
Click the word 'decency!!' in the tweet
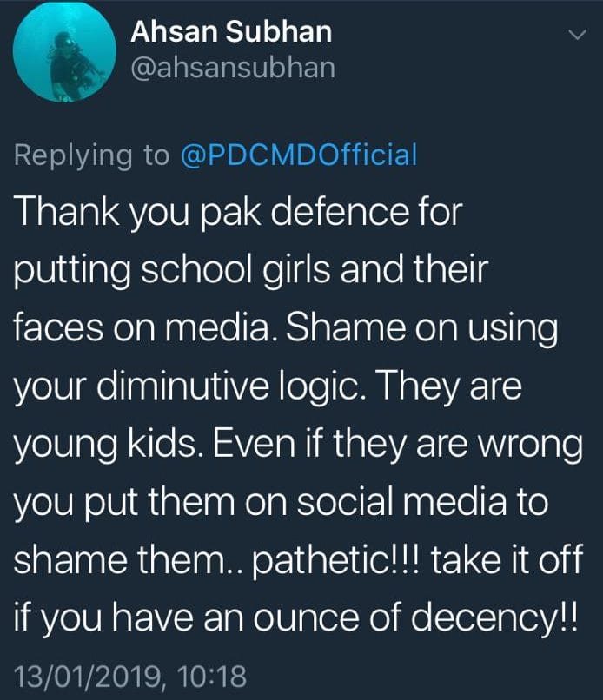(494, 619)
